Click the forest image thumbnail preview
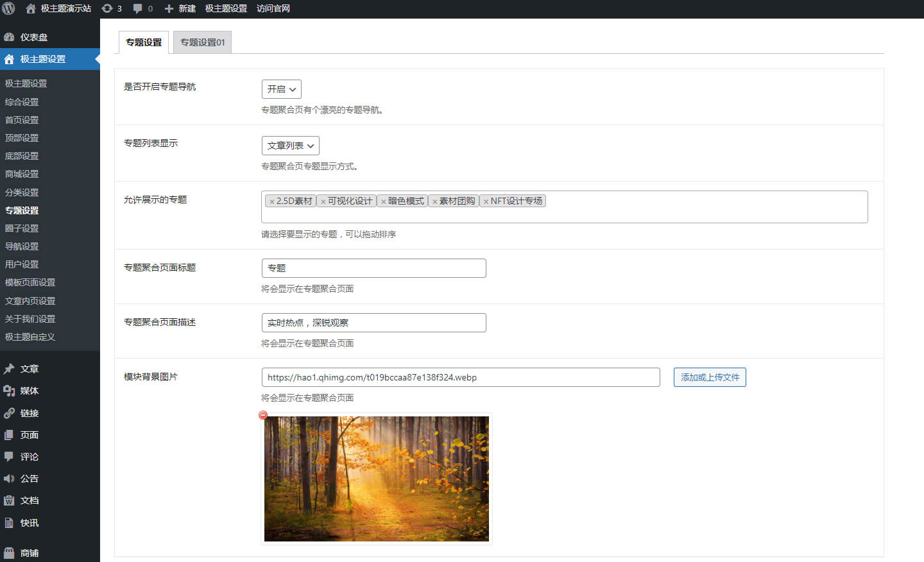Viewport: 924px width, 562px height. pos(377,479)
